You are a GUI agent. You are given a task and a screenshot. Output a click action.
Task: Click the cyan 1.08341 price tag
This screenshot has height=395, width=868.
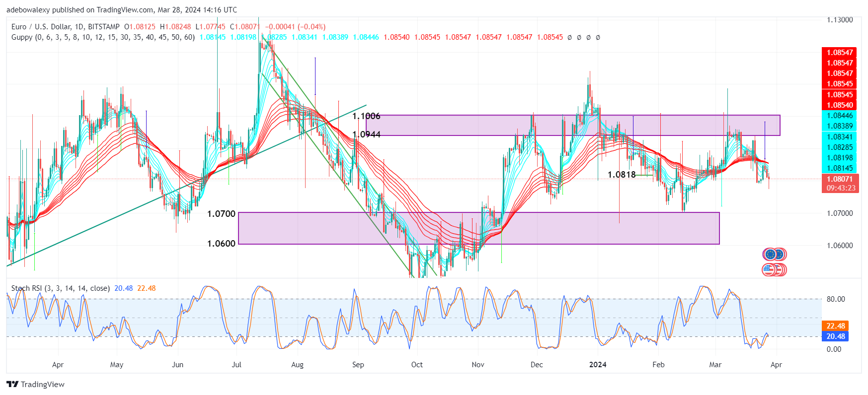pos(840,137)
